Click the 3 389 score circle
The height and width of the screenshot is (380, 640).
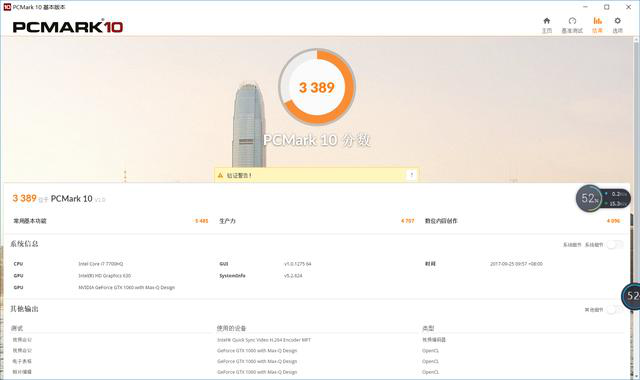pyautogui.click(x=317, y=87)
